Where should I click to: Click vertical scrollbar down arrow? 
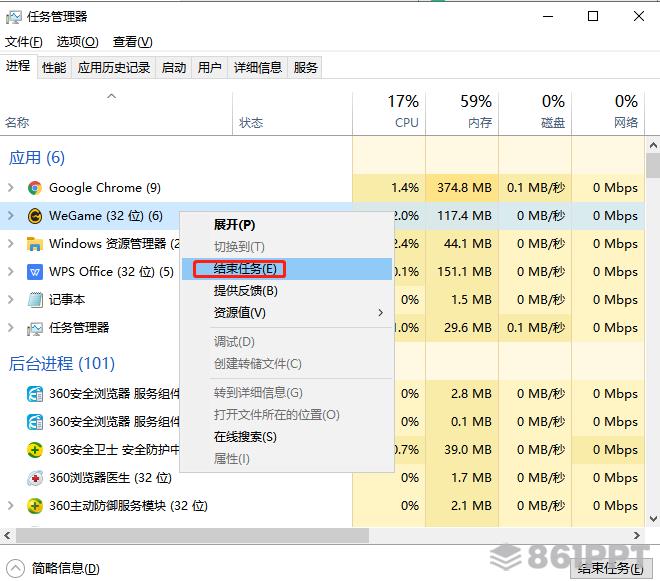[653, 519]
